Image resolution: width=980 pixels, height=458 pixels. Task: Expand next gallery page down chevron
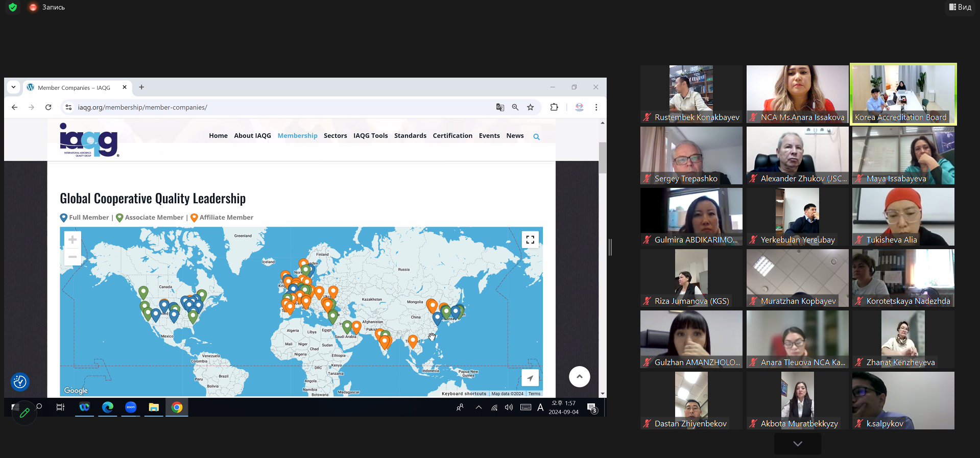point(798,444)
